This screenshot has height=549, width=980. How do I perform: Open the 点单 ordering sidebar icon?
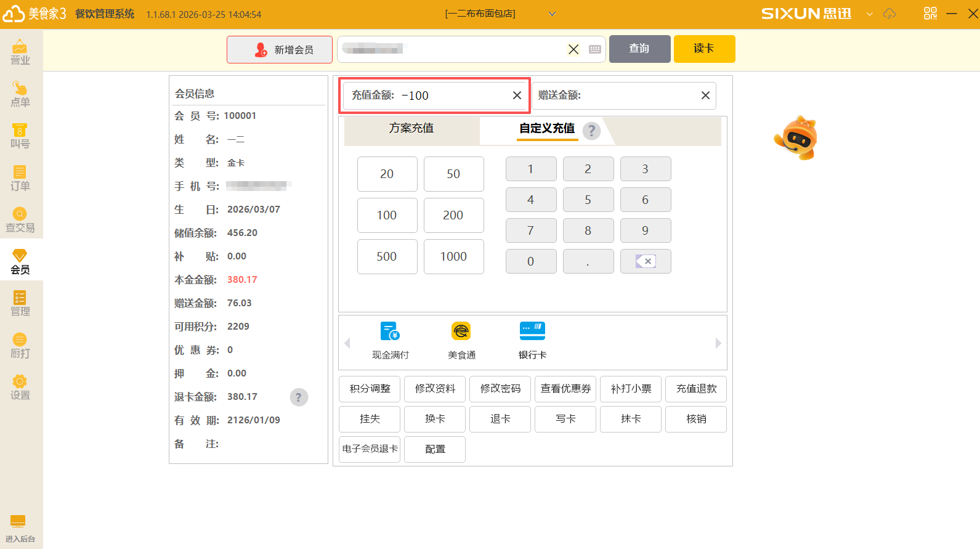click(20, 94)
